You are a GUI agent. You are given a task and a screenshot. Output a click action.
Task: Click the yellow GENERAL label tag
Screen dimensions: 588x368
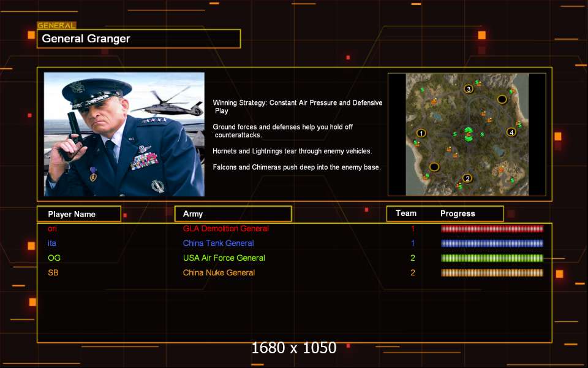[x=56, y=26]
